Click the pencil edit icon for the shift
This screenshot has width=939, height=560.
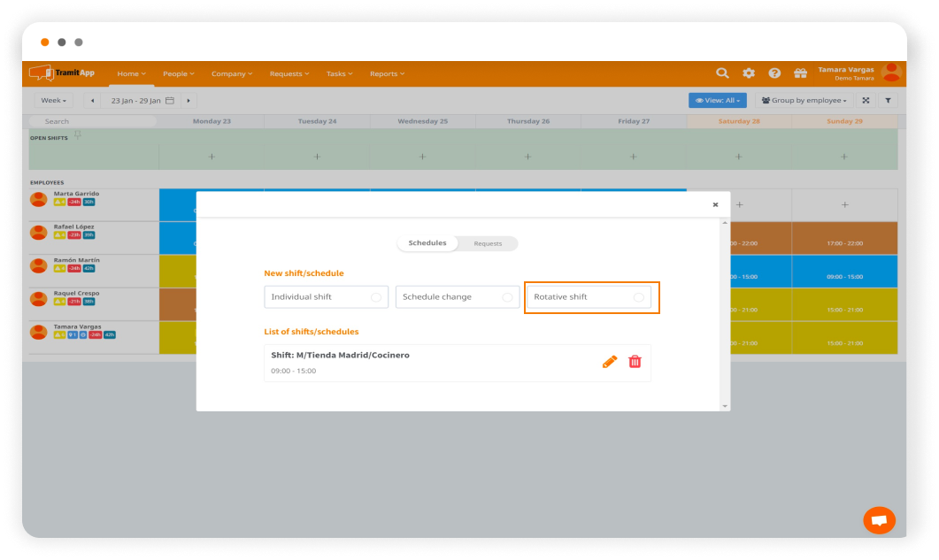tap(609, 361)
